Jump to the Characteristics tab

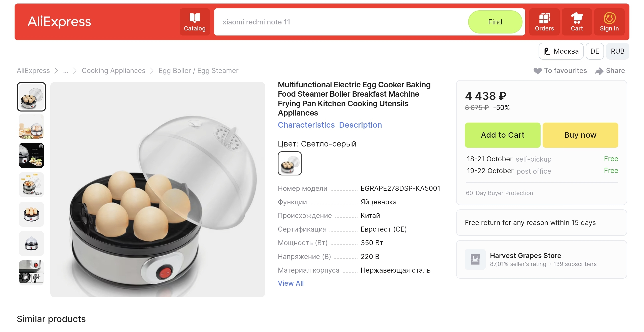(306, 125)
